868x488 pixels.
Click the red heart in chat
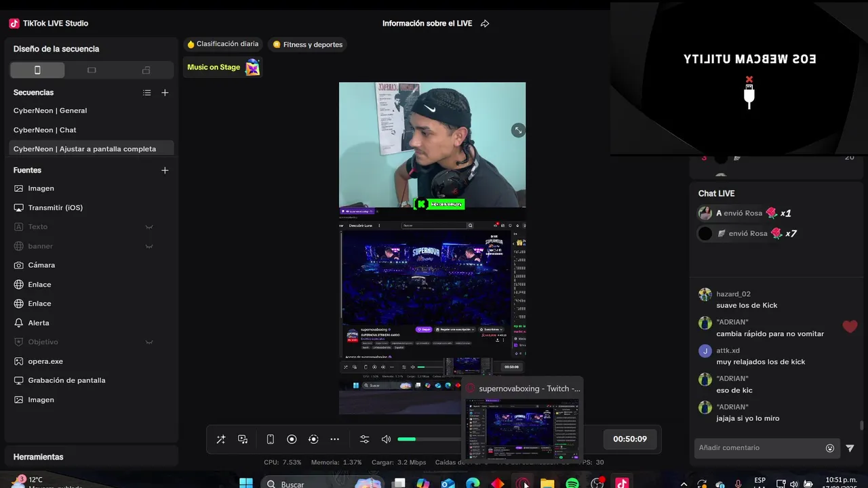(x=850, y=327)
